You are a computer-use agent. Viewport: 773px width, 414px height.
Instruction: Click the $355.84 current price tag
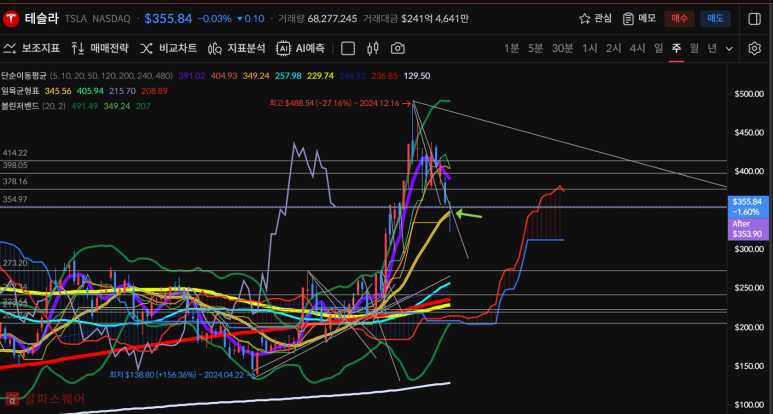747,207
